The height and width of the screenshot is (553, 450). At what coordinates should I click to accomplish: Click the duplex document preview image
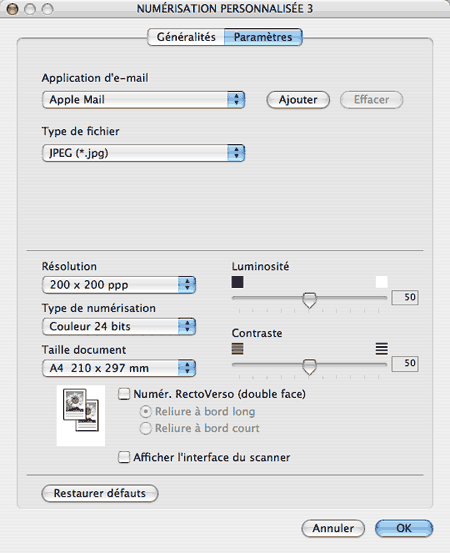coord(81,415)
